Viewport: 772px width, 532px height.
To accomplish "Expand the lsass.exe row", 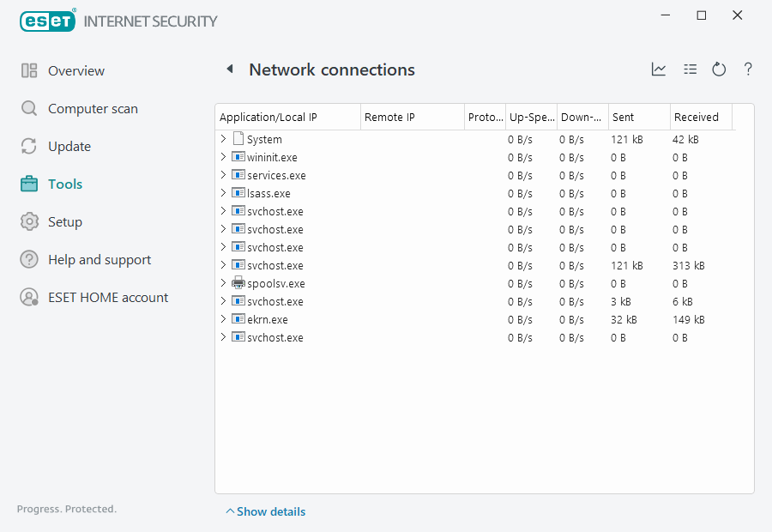I will click(223, 193).
